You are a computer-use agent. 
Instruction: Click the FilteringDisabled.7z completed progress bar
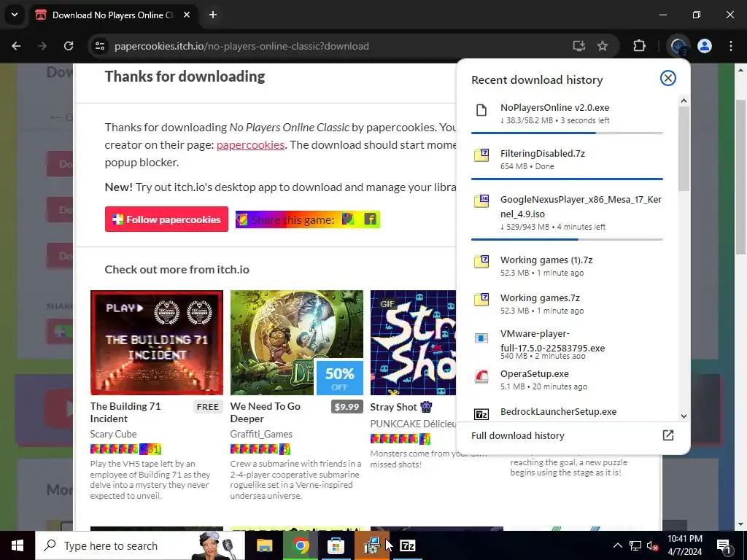click(567, 179)
